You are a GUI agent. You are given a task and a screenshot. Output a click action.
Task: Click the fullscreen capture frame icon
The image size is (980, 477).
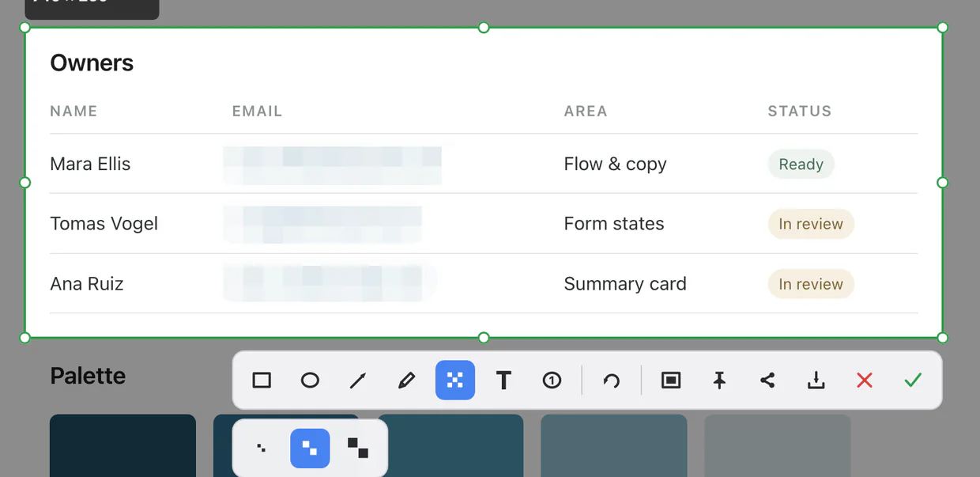click(x=671, y=380)
